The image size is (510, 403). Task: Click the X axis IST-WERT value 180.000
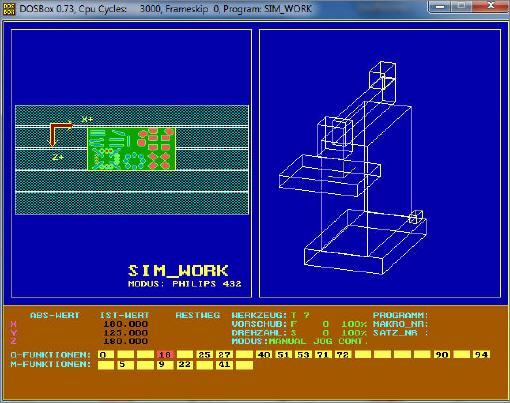[x=125, y=324]
